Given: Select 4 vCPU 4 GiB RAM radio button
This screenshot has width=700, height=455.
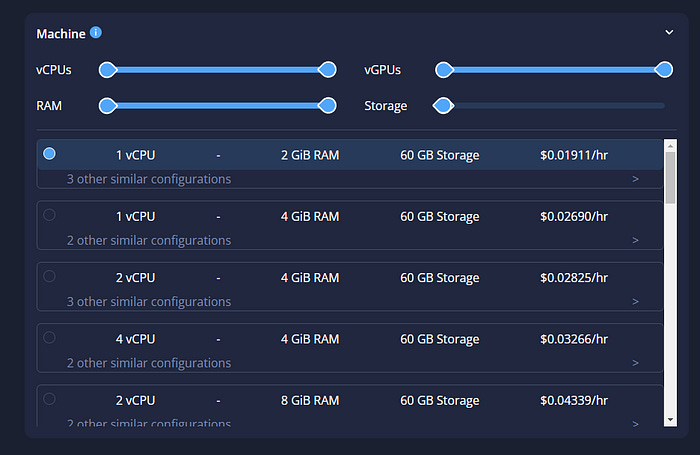Looking at the screenshot, I should point(50,337).
